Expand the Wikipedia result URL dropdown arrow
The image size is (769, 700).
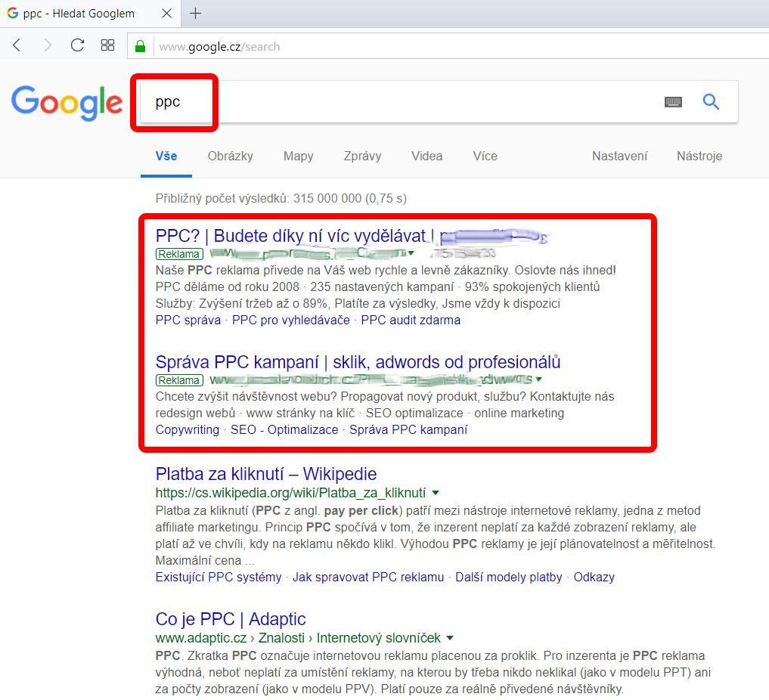436,493
